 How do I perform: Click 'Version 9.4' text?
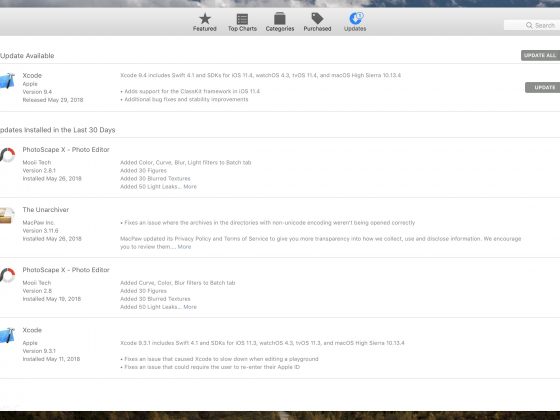pyautogui.click(x=37, y=92)
